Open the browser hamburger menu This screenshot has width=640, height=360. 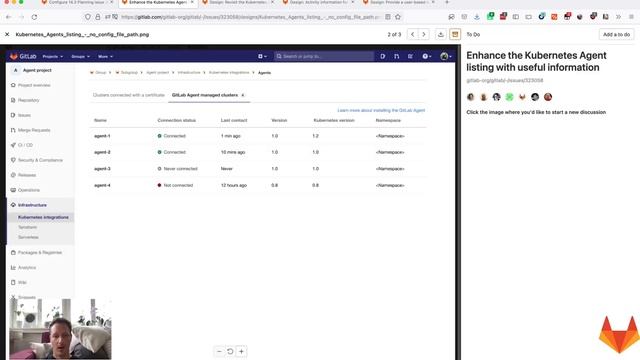pos(631,17)
